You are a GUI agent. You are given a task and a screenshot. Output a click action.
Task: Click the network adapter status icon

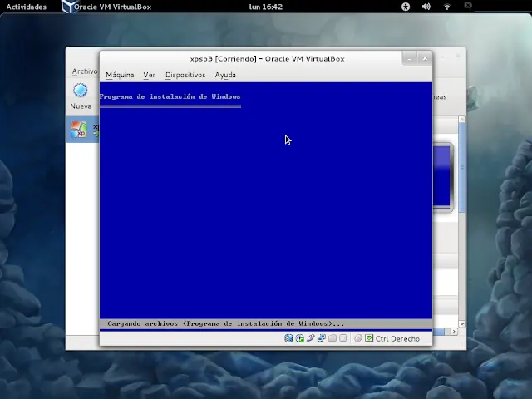322,338
